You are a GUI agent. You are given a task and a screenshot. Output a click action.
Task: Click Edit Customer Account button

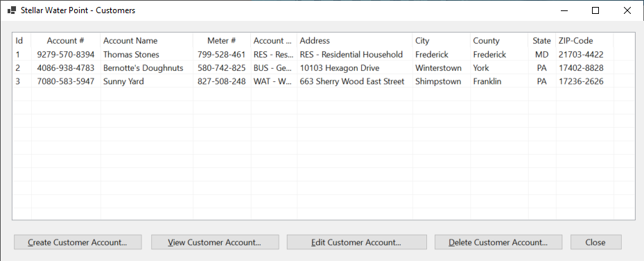click(x=356, y=242)
